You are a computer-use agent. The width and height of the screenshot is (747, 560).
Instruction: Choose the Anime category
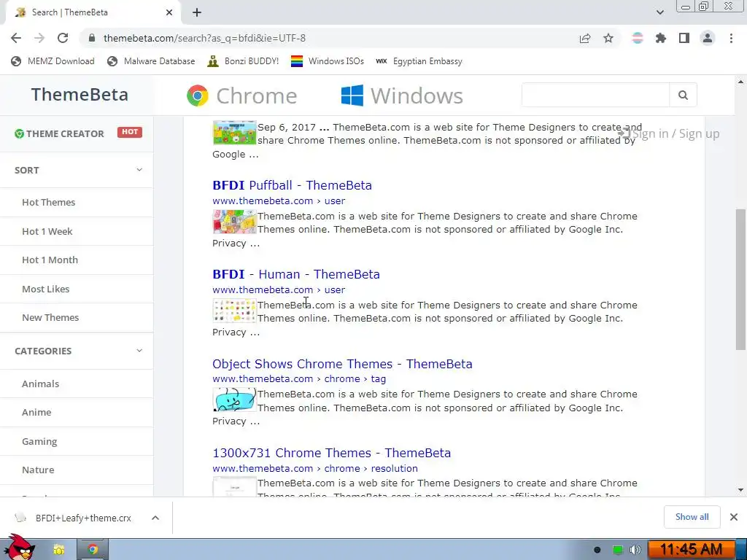tap(36, 413)
